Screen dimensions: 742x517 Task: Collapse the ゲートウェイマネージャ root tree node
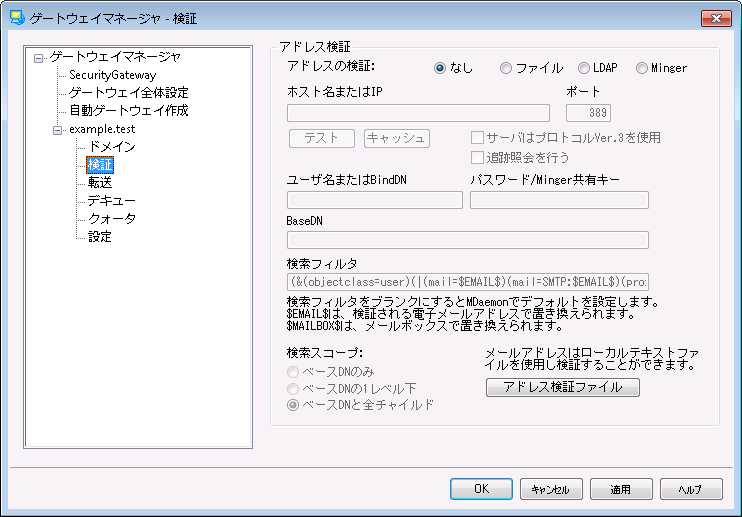tap(39, 57)
